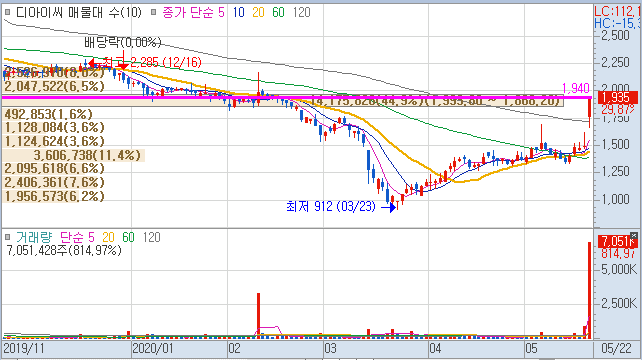Click the 2,285 (12/16) high marker label
The image size is (642, 360).
pos(166,62)
